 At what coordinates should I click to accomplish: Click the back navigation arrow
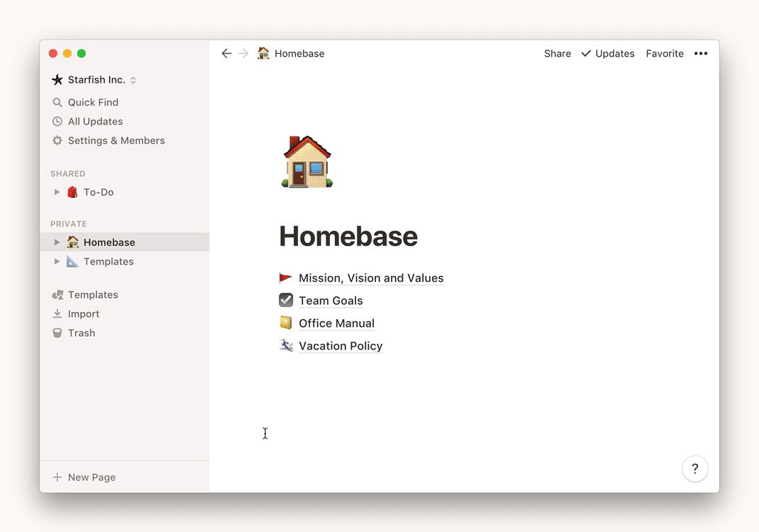click(227, 54)
